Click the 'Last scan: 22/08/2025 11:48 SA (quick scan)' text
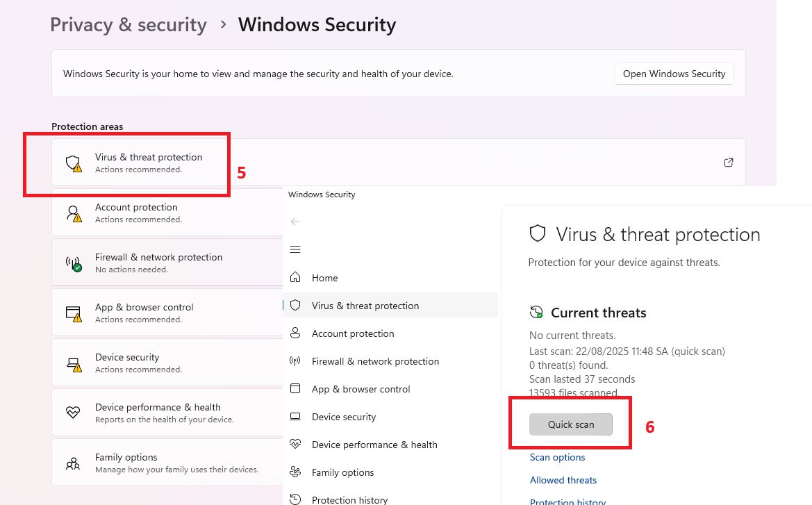 (627, 351)
